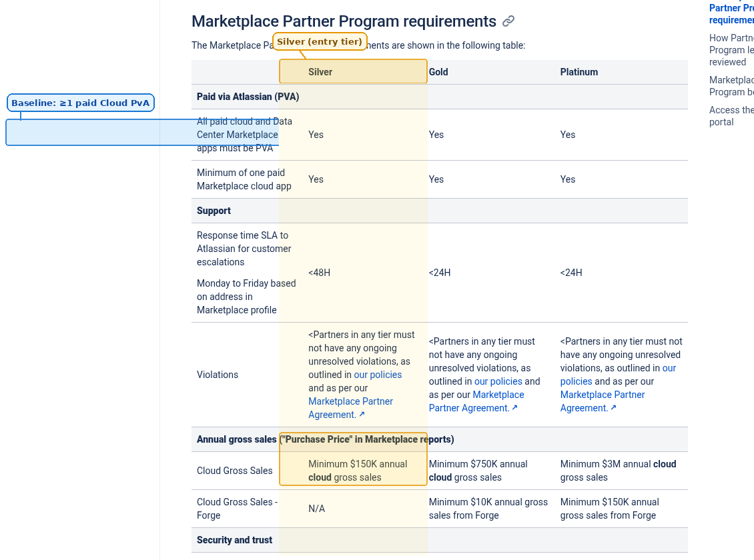Select the Silver column header
This screenshot has height=560, width=754.
point(320,72)
